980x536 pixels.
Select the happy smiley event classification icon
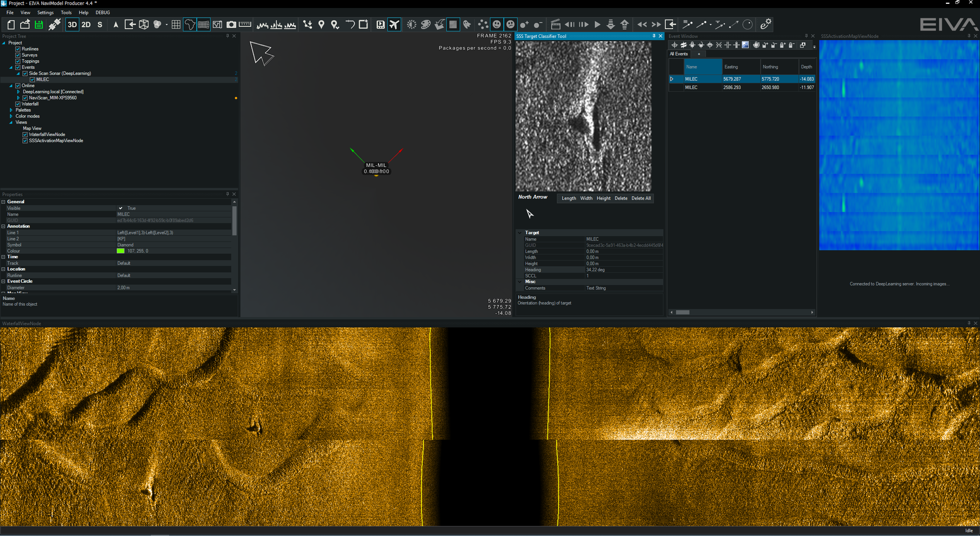(497, 24)
